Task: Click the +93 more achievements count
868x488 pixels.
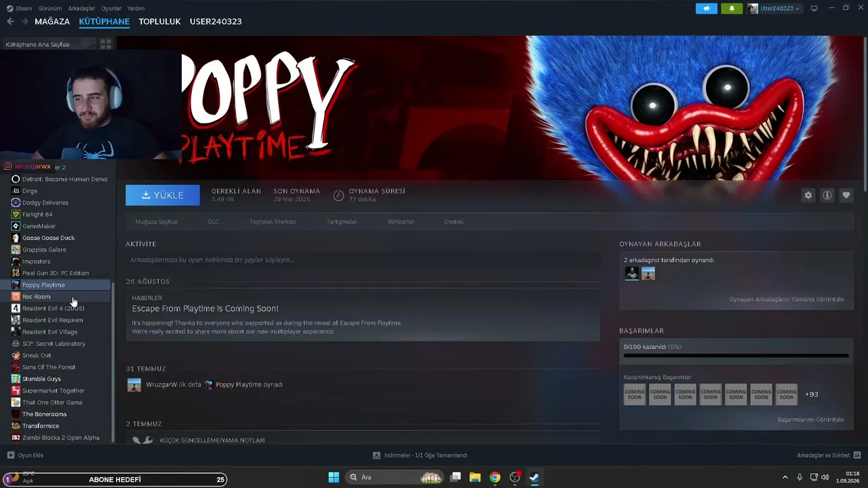Action: (x=811, y=394)
